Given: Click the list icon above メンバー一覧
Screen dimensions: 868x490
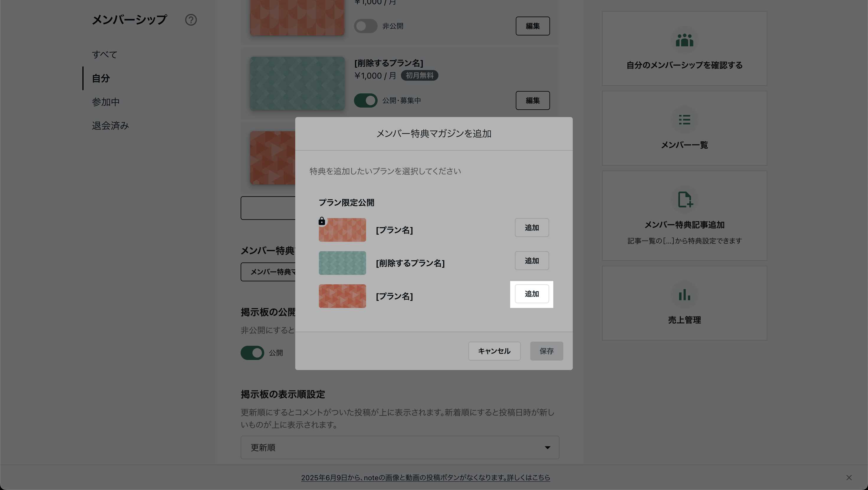Looking at the screenshot, I should (x=684, y=120).
